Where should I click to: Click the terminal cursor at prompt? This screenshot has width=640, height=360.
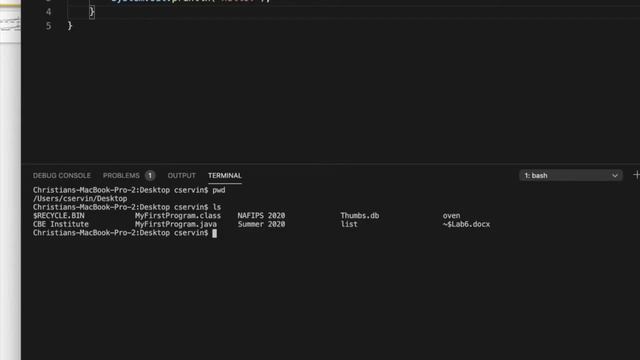tap(214, 233)
